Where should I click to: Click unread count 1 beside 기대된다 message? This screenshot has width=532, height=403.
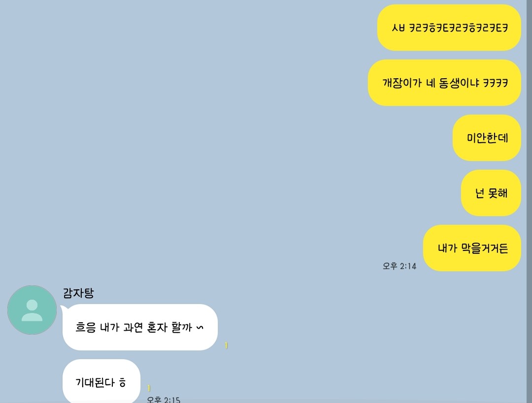click(x=149, y=388)
